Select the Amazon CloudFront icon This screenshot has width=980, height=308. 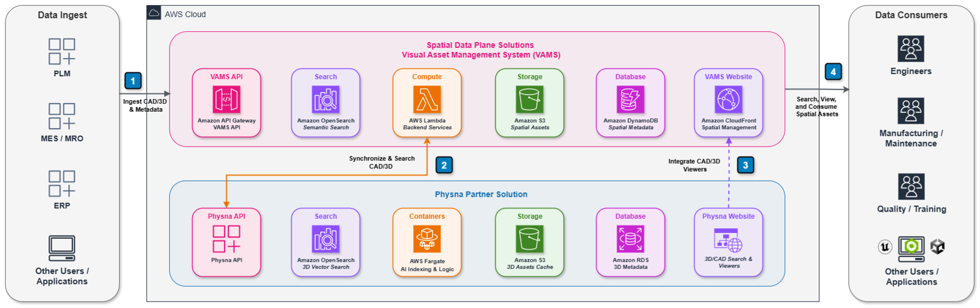pyautogui.click(x=728, y=100)
